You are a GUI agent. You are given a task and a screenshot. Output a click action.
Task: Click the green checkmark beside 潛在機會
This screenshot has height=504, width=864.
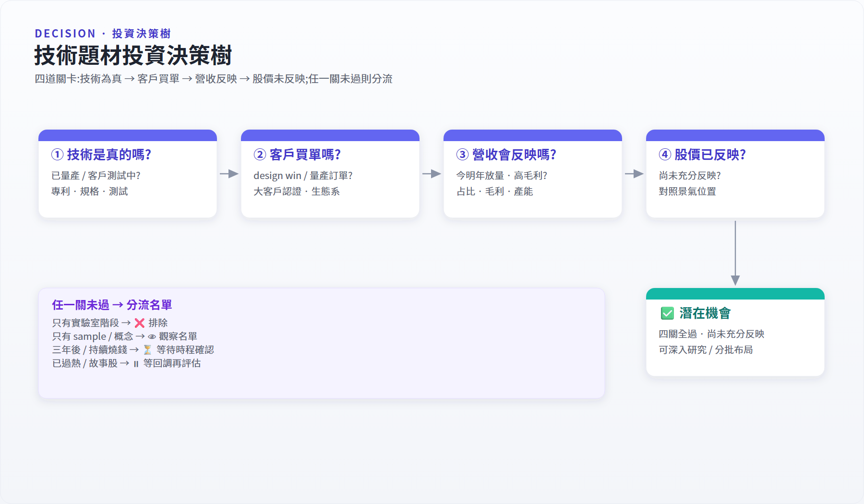[x=667, y=313]
